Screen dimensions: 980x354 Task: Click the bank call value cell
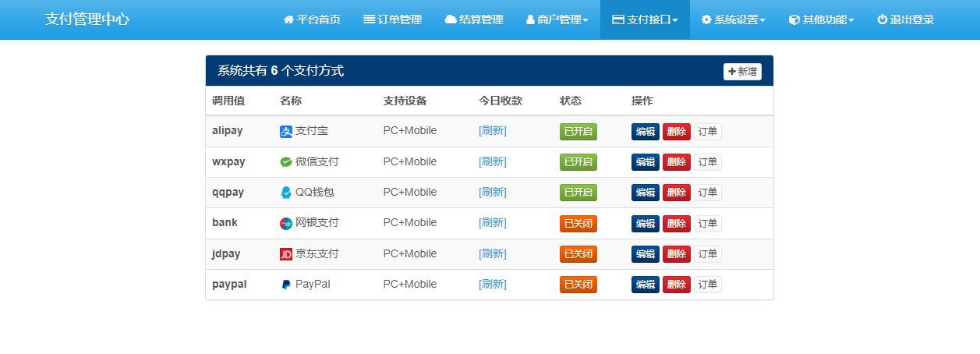[x=225, y=222]
